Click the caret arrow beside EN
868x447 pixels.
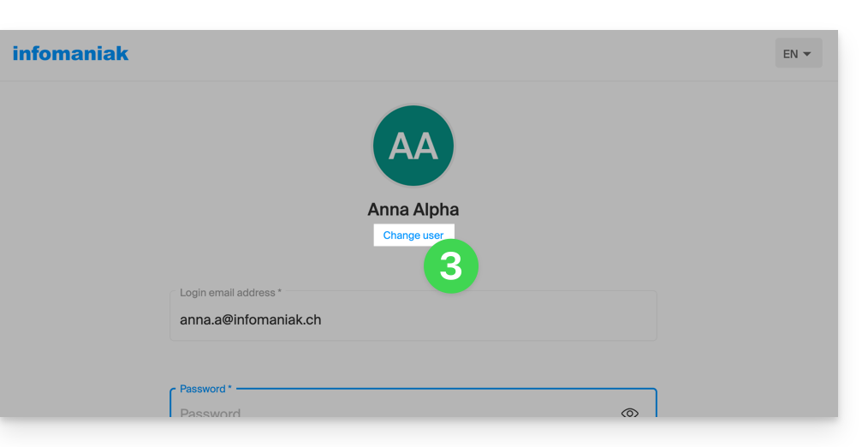[807, 54]
